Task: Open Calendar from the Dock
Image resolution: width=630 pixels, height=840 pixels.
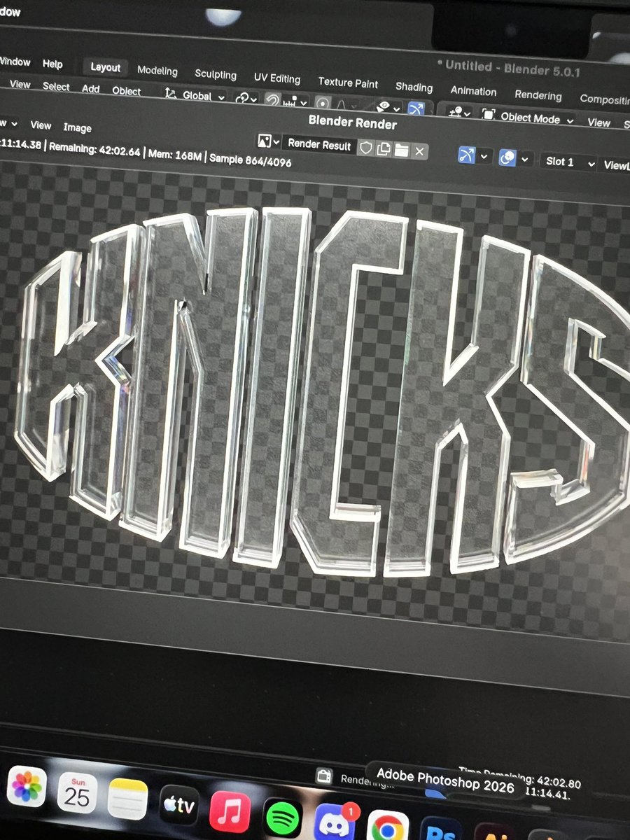Action: (77, 793)
